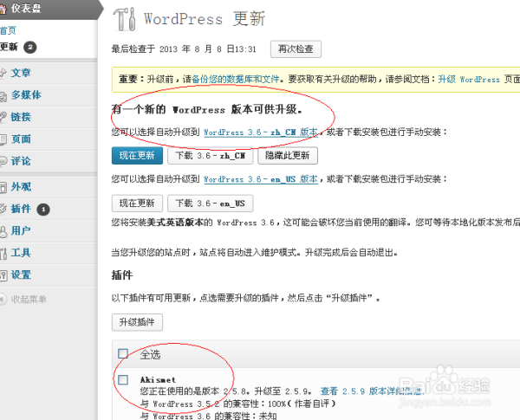Click the blue 现在更新 button

pyautogui.click(x=137, y=156)
